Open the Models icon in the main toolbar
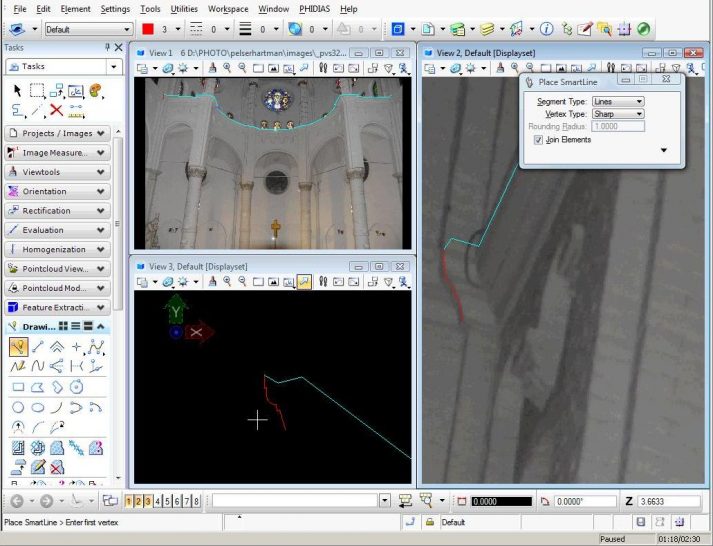The width and height of the screenshot is (713, 546). point(398,29)
